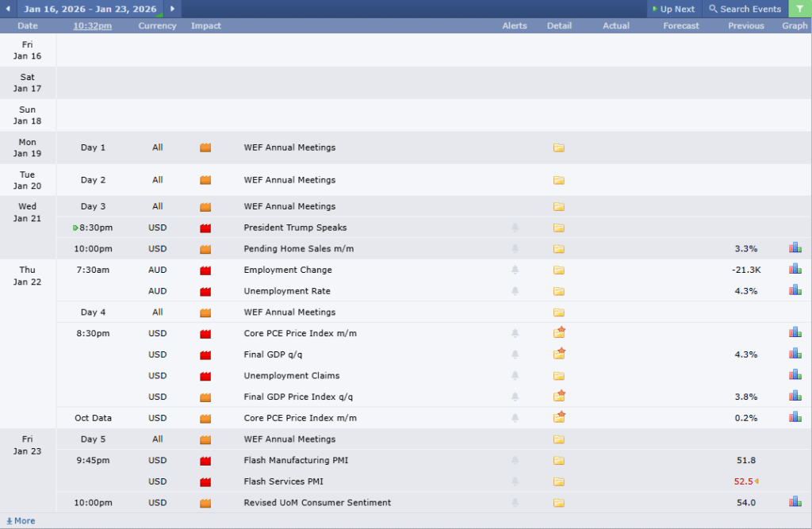
Task: Enable alert bell for AUD Employment Change
Action: pyautogui.click(x=515, y=270)
